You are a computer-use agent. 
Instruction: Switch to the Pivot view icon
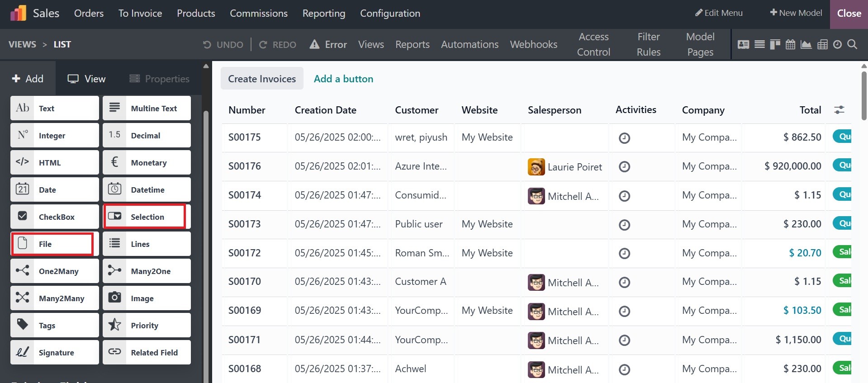click(x=822, y=44)
